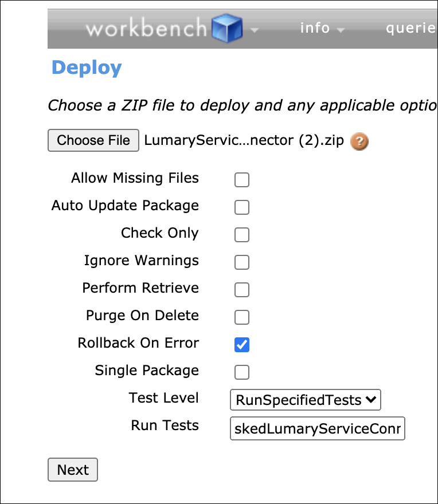
Task: Tick the Perform Retrieve checkbox
Action: [x=242, y=290]
